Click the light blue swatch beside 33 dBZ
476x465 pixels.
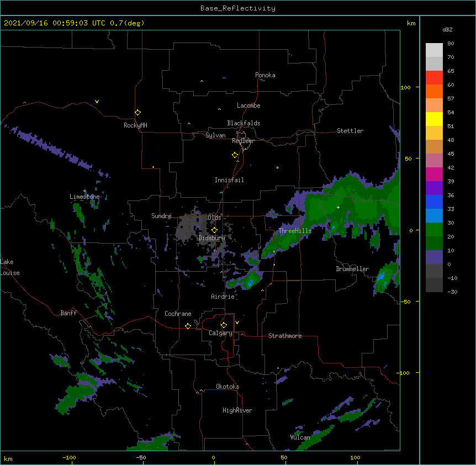(x=434, y=216)
